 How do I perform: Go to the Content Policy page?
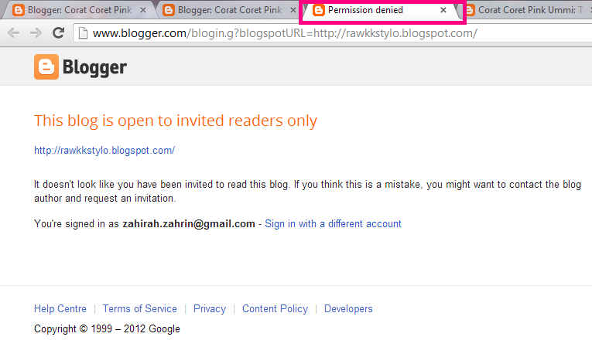click(275, 308)
